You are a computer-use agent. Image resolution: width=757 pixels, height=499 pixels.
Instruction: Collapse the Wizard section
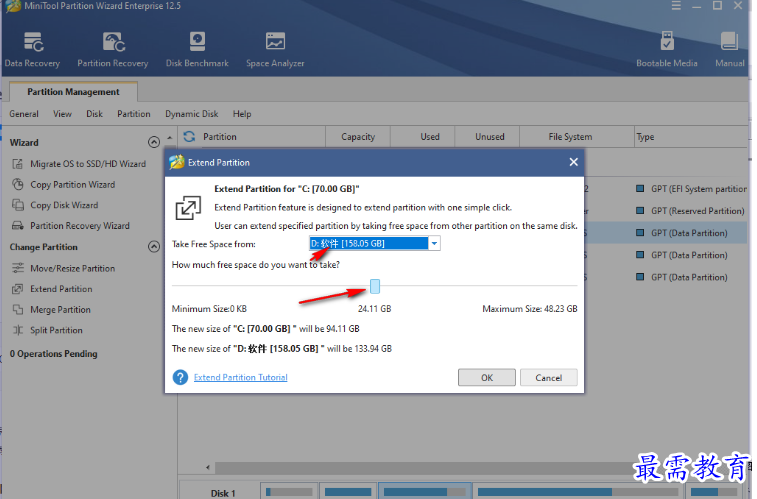154,142
